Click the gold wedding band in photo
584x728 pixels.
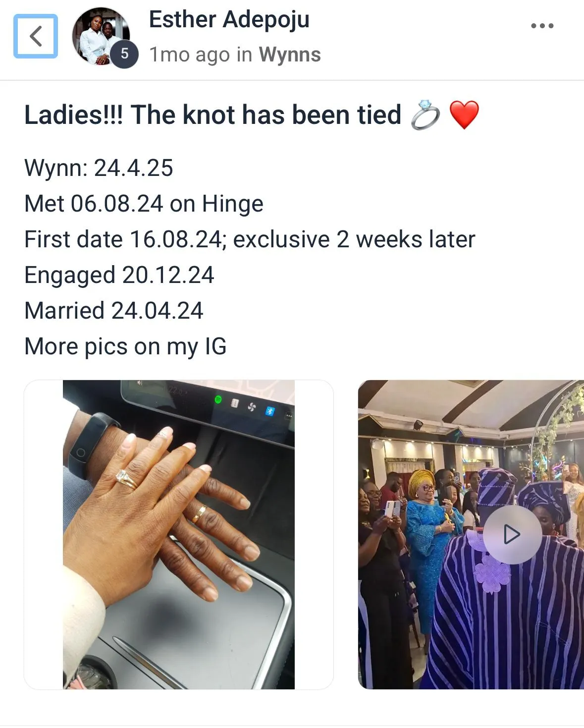[x=199, y=514]
